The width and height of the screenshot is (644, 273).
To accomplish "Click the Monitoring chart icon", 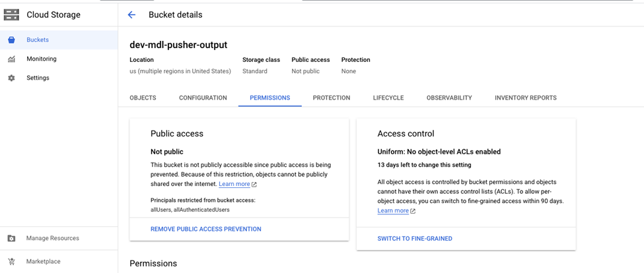I will (11, 59).
